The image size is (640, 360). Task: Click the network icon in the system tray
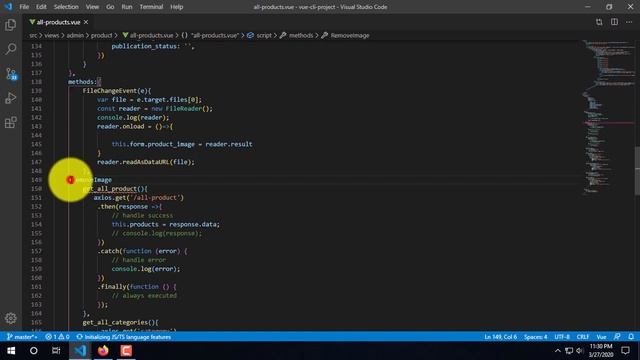[569, 351]
